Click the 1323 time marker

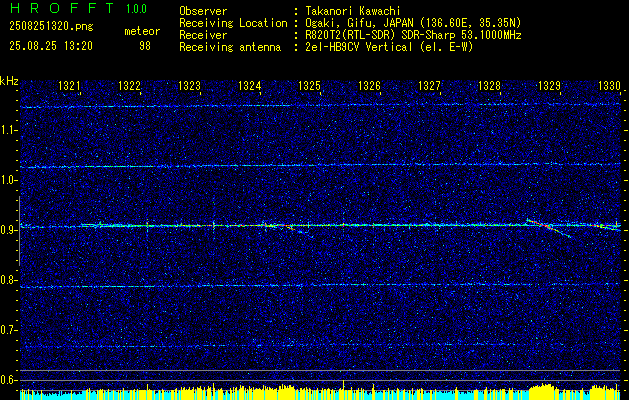coord(189,85)
